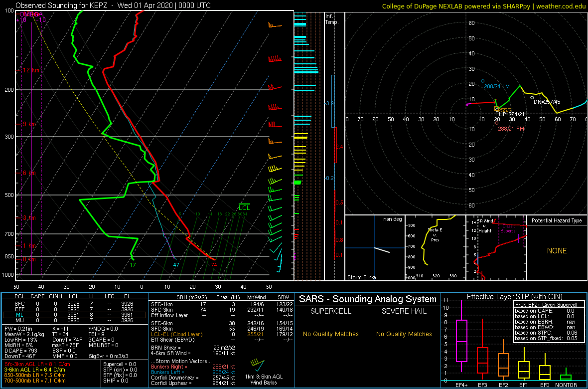Click surface dewpoint value 17
Viewport: 588px width, 389px height.
tap(133, 265)
